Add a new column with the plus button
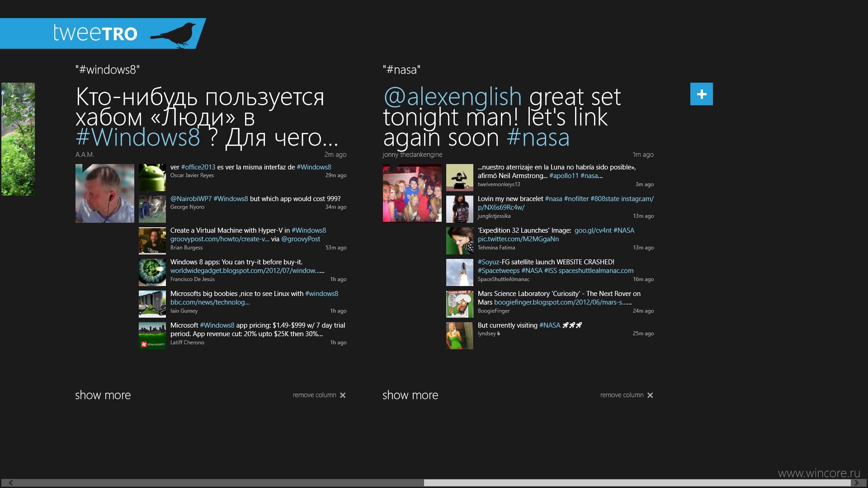This screenshot has width=868, height=488. 701,94
